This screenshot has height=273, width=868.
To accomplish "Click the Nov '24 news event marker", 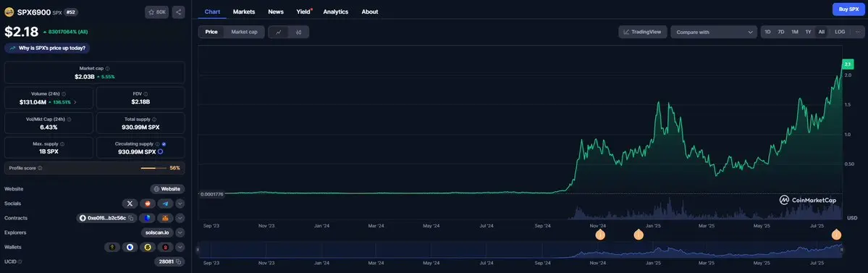I will (x=600, y=234).
